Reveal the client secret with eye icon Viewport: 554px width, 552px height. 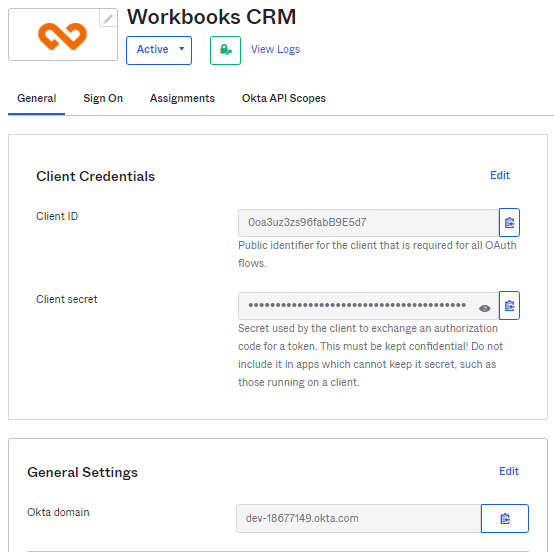tap(484, 309)
